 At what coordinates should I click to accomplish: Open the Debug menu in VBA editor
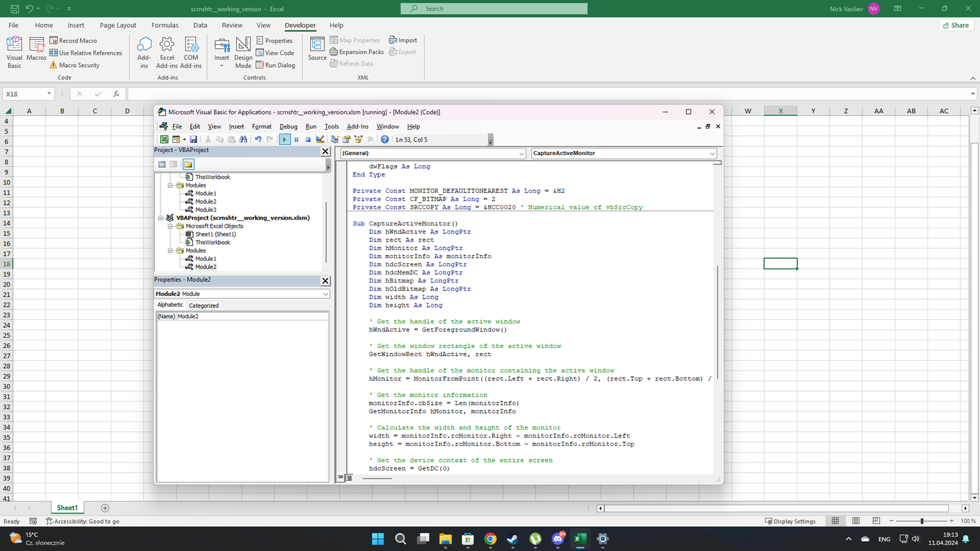tap(288, 127)
